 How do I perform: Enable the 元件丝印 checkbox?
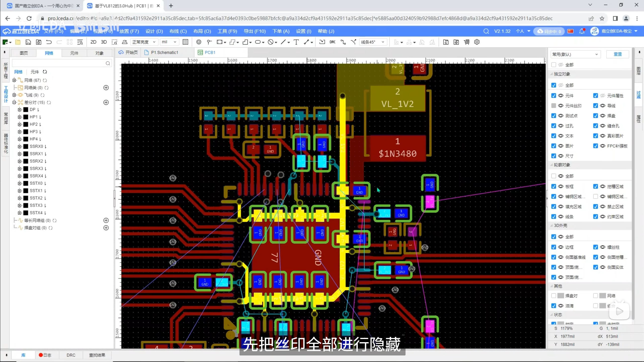click(553, 106)
